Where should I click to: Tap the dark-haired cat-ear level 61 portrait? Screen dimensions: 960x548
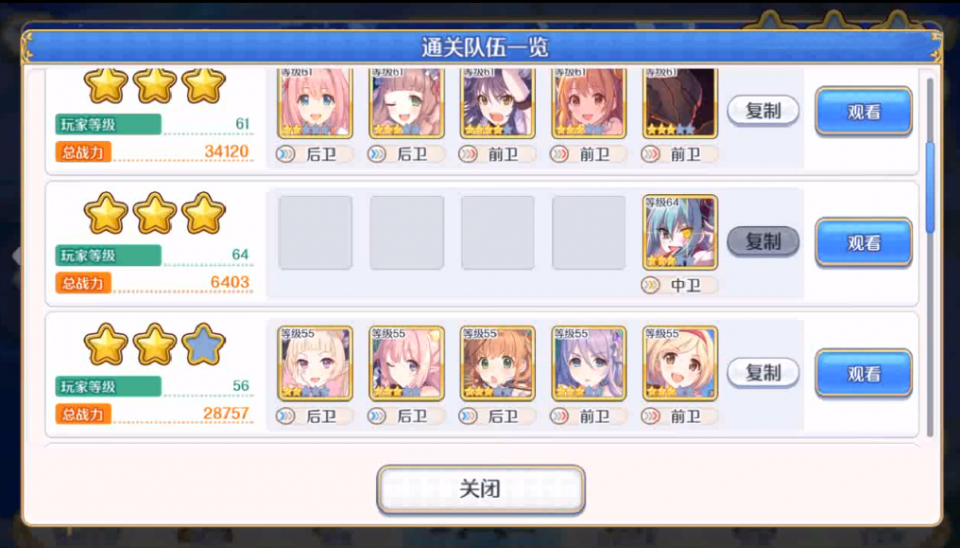pyautogui.click(x=498, y=102)
